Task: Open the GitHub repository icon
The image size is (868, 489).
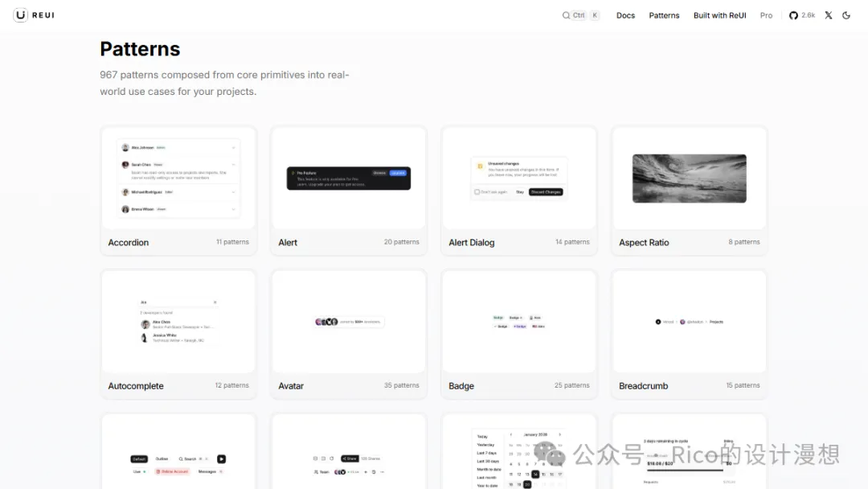Action: 793,15
